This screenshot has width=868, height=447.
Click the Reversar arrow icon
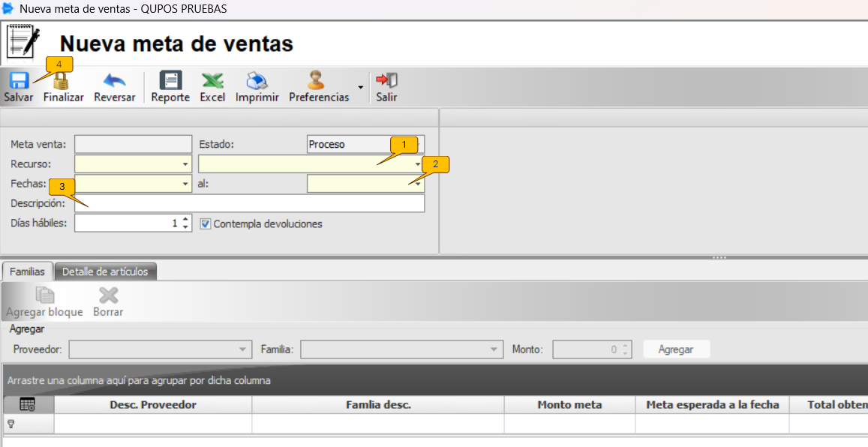(x=113, y=79)
